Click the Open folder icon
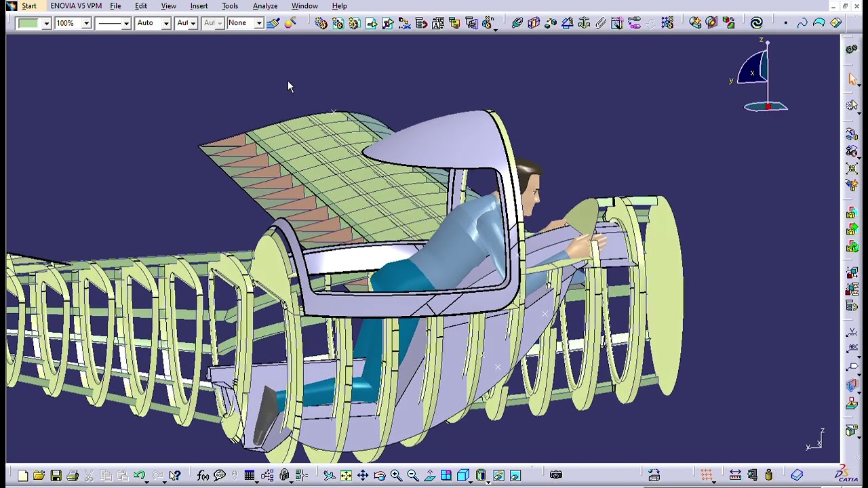The image size is (868, 488). [39, 475]
